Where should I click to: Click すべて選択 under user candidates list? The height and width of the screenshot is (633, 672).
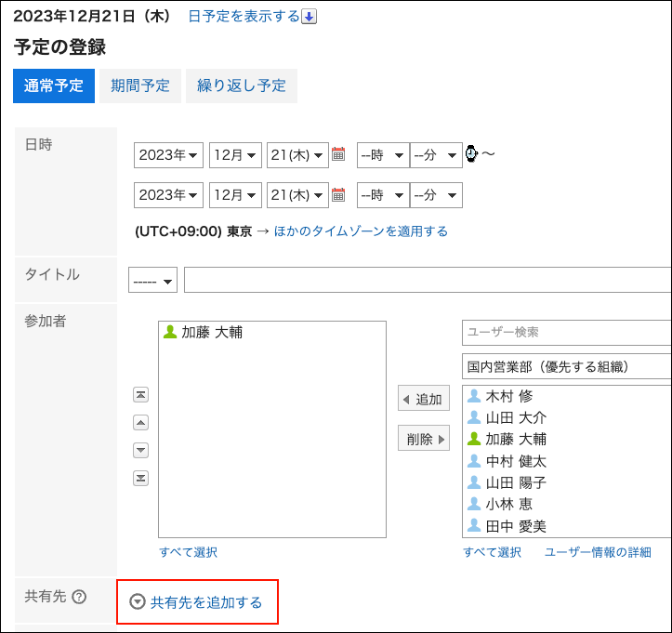(x=492, y=552)
